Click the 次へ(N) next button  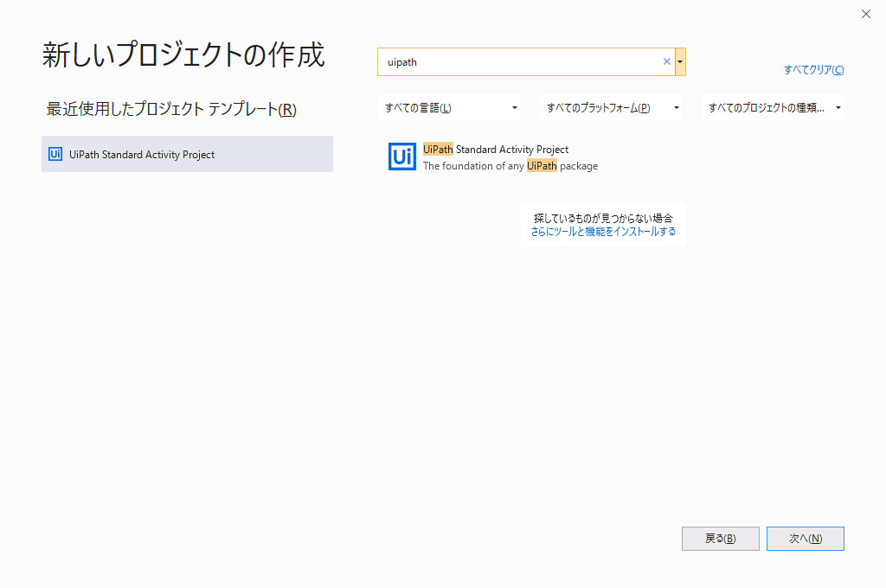click(806, 539)
